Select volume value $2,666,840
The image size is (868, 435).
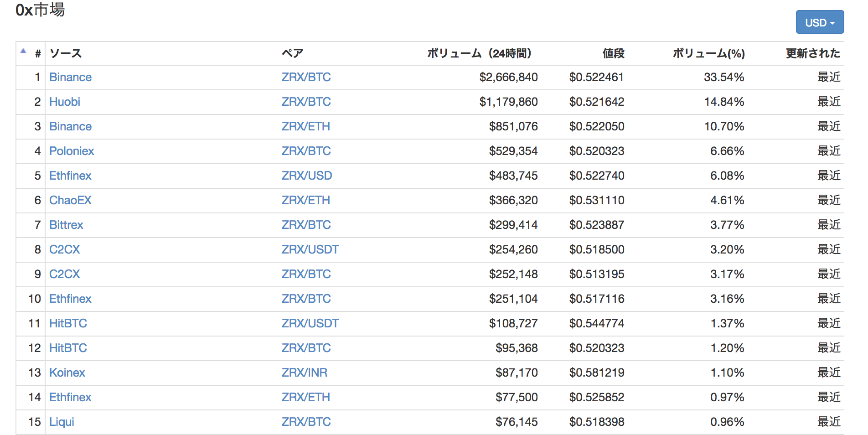[x=508, y=77]
